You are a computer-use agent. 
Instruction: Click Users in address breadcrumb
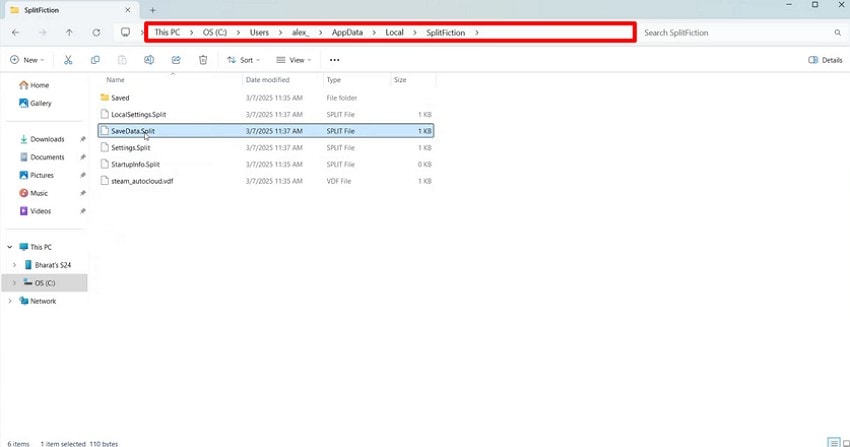(x=259, y=33)
